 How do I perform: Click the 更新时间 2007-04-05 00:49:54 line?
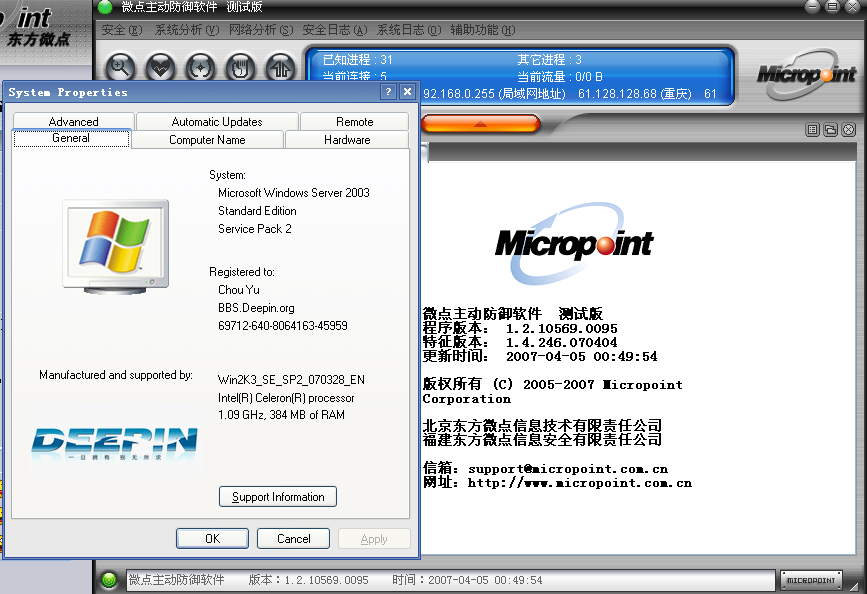[x=540, y=356]
